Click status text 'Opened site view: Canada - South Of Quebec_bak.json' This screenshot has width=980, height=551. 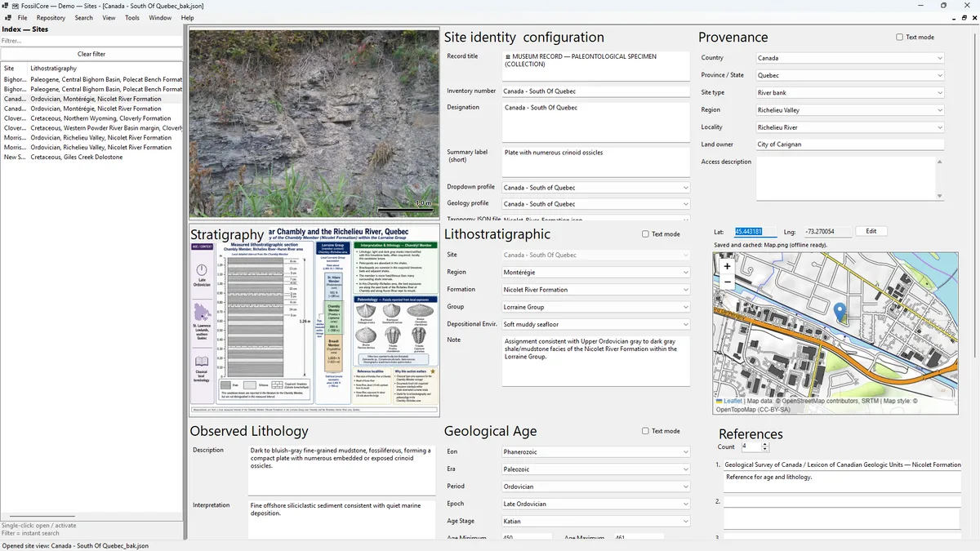(75, 545)
